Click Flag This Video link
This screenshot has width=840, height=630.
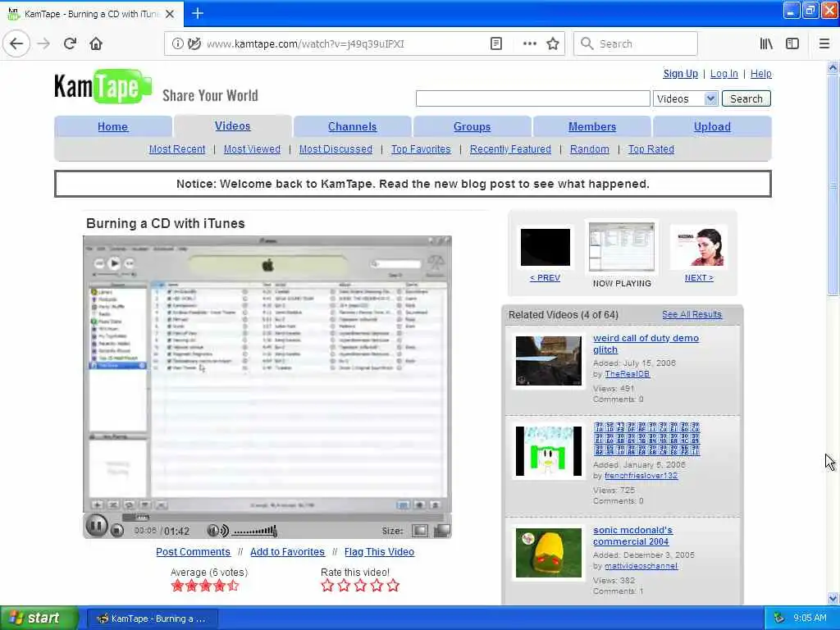pyautogui.click(x=379, y=552)
